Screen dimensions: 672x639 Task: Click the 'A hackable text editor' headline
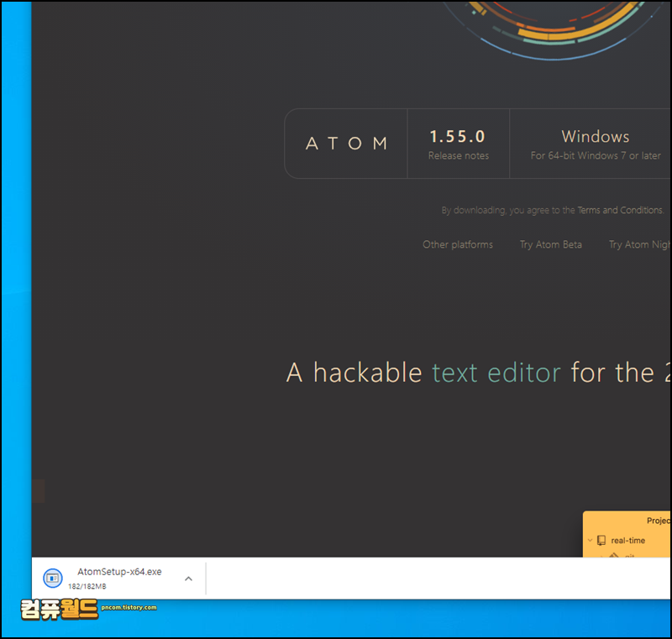(478, 373)
